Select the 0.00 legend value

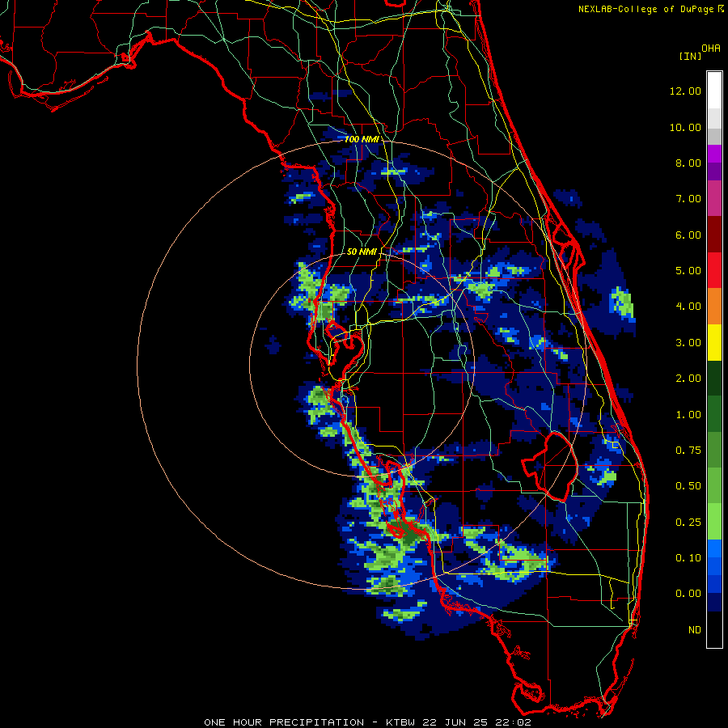688,594
